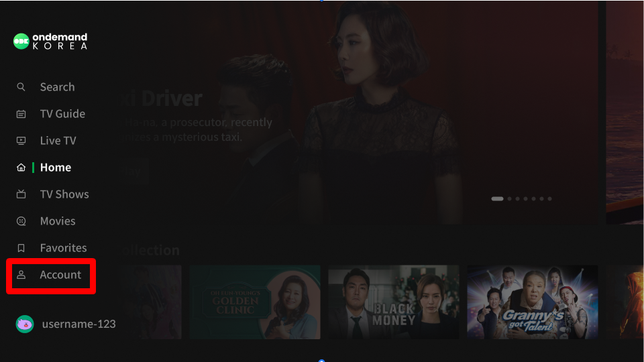Viewport: 644px width, 362px height.
Task: Open the TV Guide menu item
Action: click(62, 114)
